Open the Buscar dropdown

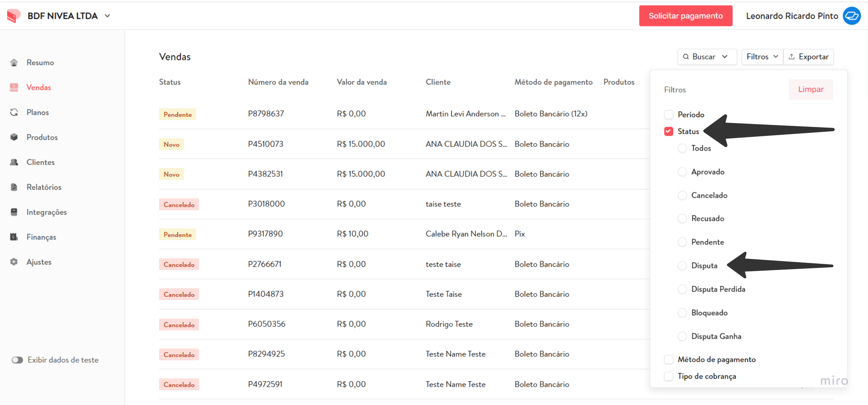tap(707, 57)
